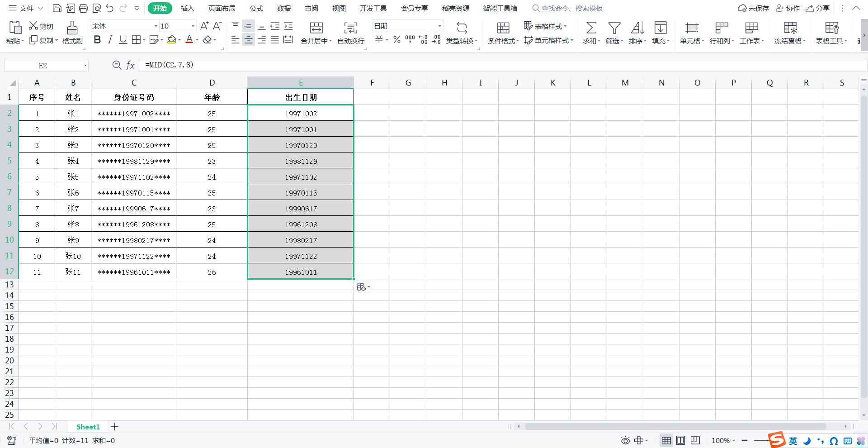
Task: Click the increase font size icon
Action: [x=204, y=26]
